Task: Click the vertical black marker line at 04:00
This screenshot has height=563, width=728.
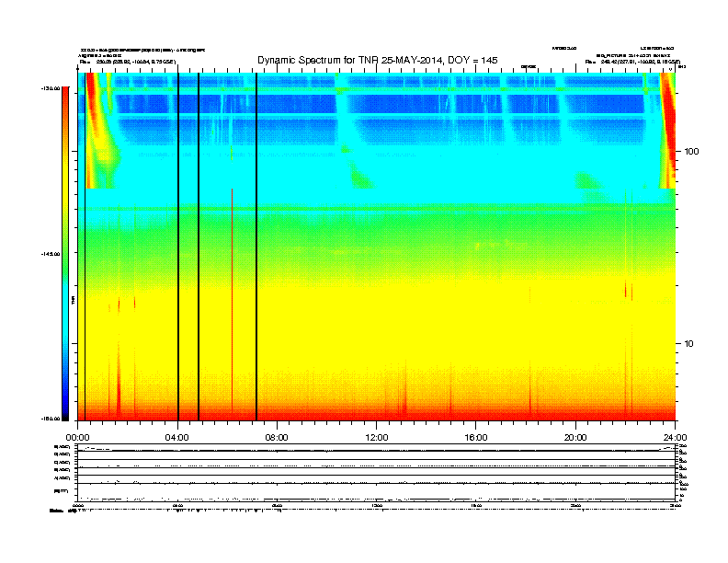Action: 178,247
